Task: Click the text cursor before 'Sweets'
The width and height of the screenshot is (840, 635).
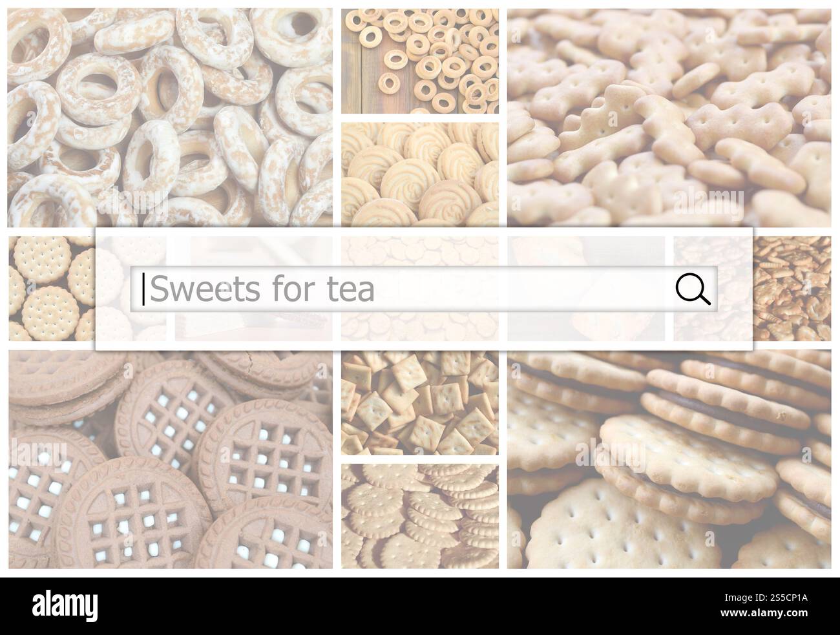Action: point(144,289)
